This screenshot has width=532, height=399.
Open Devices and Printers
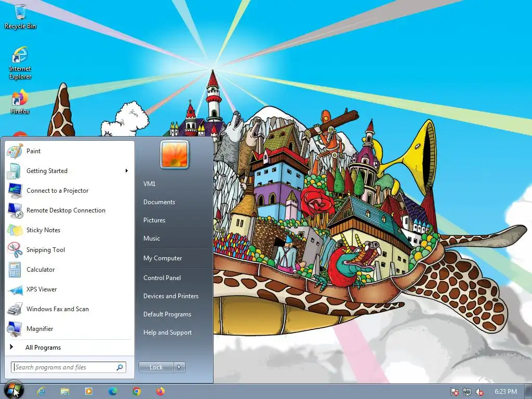tap(170, 296)
